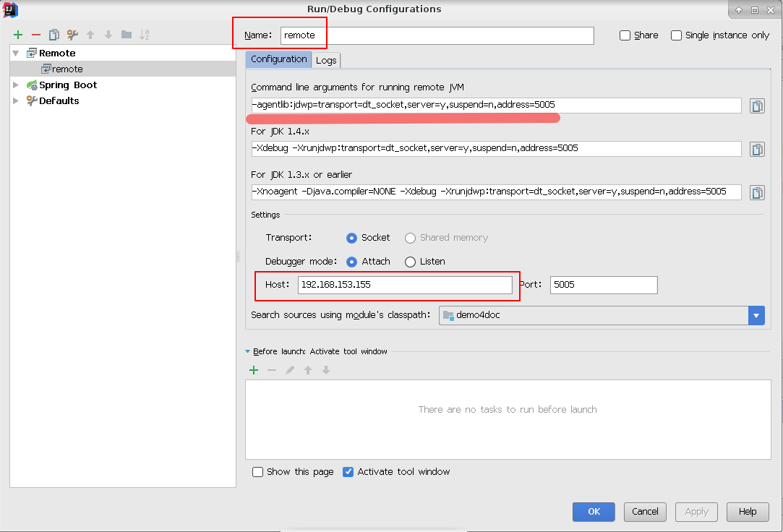Add a before-launch task with the plus icon
The width and height of the screenshot is (783, 532).
[254, 370]
